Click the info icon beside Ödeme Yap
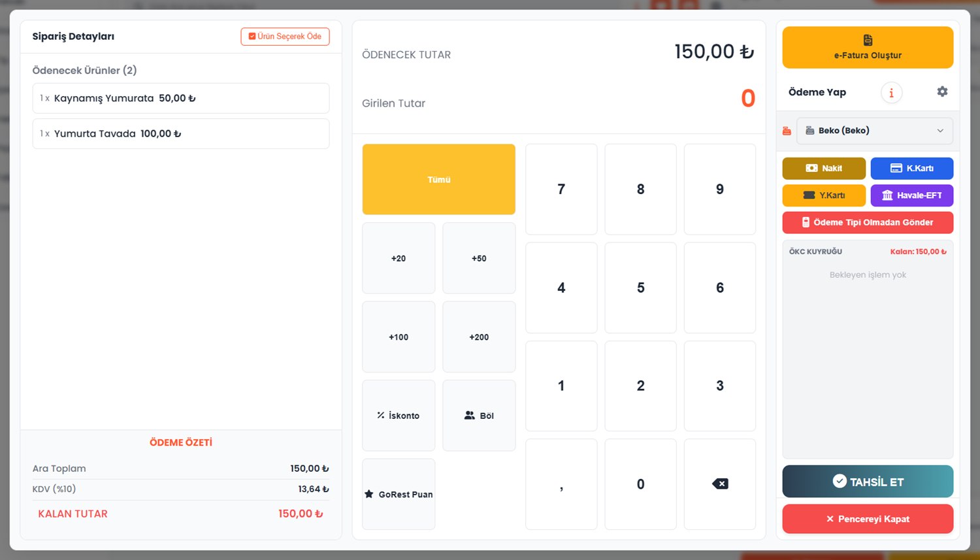This screenshot has width=980, height=560. pos(891,93)
